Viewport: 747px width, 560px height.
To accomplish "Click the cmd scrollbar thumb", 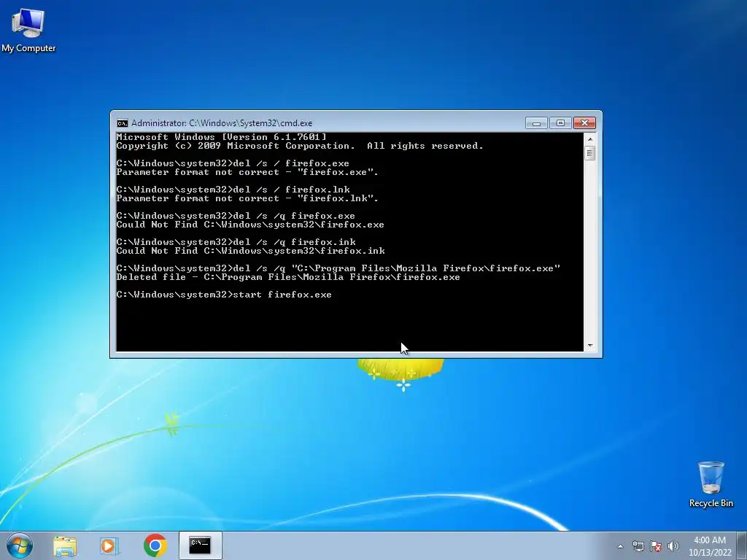I will point(589,153).
